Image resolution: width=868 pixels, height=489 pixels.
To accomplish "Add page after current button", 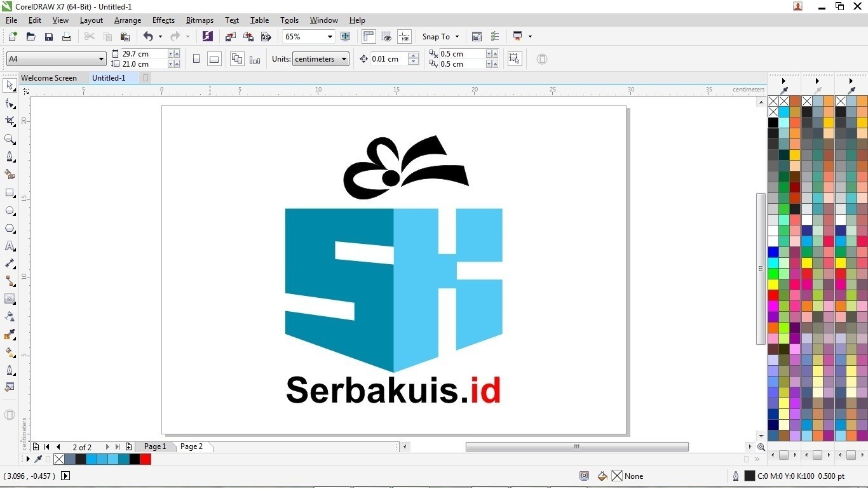I will click(x=129, y=447).
